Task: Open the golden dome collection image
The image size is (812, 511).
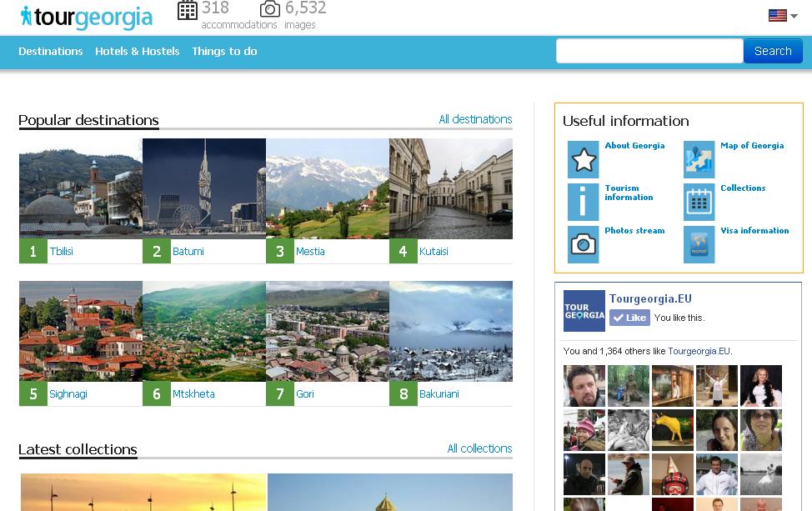Action: pos(390,492)
